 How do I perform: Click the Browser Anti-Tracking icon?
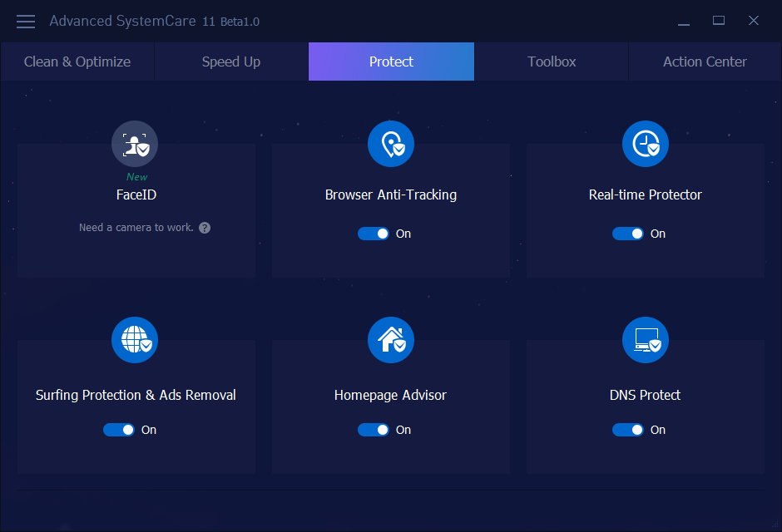[391, 144]
